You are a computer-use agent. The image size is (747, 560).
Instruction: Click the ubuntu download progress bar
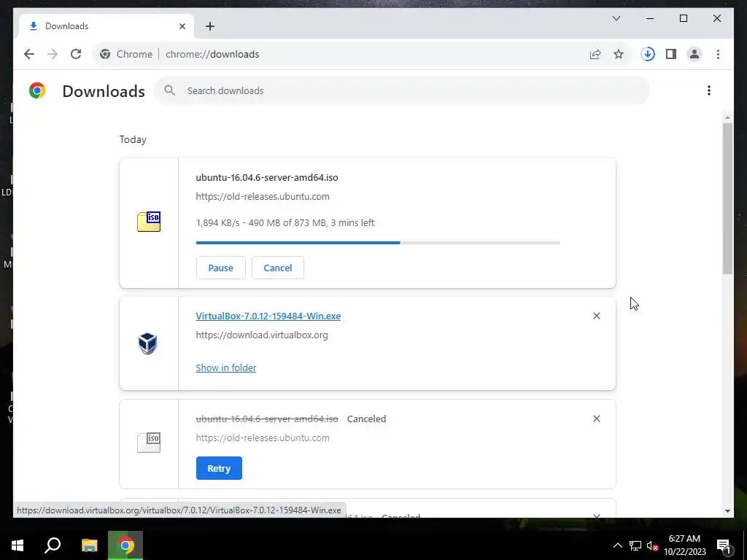point(378,243)
